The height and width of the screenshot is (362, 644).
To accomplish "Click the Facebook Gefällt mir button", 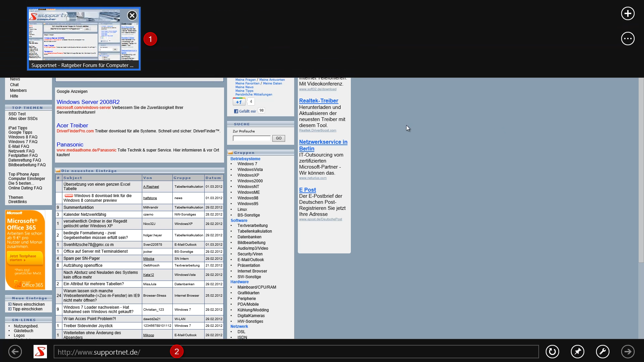I will [x=245, y=111].
